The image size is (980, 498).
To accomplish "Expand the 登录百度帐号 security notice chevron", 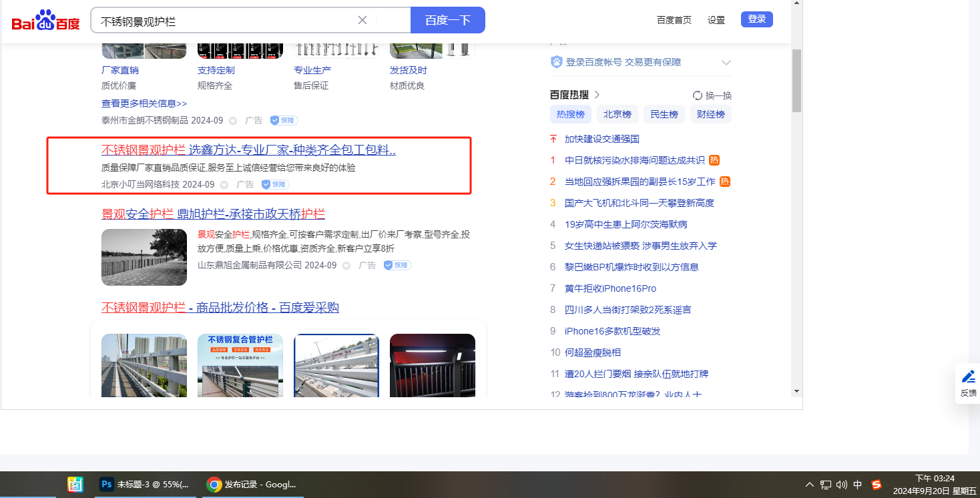I will [x=726, y=62].
